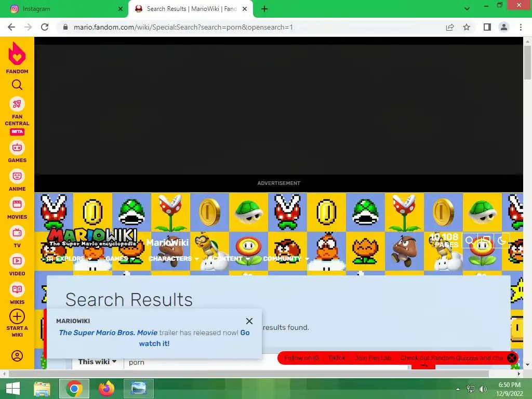Viewport: 532px width, 399px height.
Task: Click the MarioWiki title text link
Action: coord(167,242)
